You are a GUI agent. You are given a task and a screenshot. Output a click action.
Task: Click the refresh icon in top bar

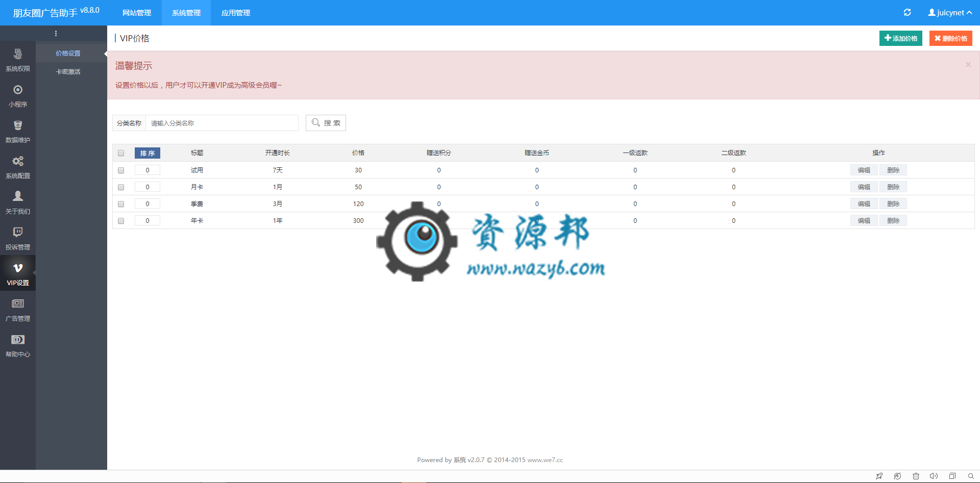coord(907,12)
